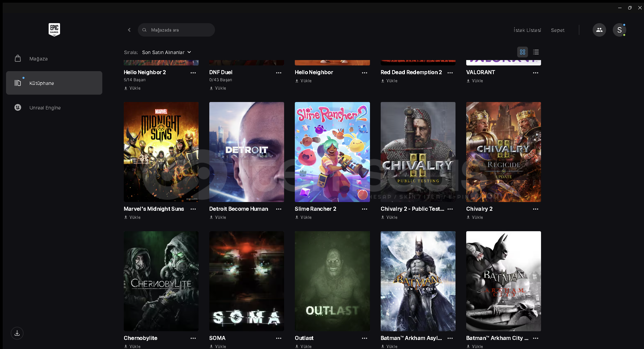Open options menu for Hello Neighbor 2
Image resolution: width=644 pixels, height=349 pixels.
193,72
